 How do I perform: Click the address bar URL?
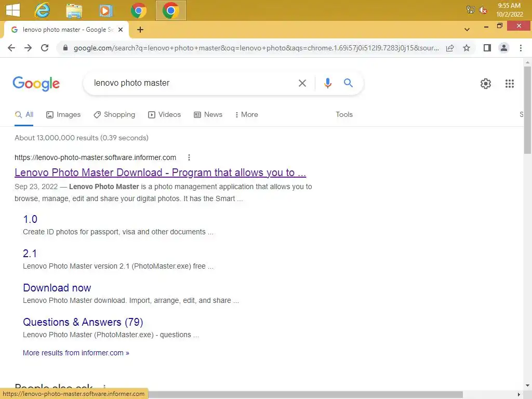click(256, 48)
